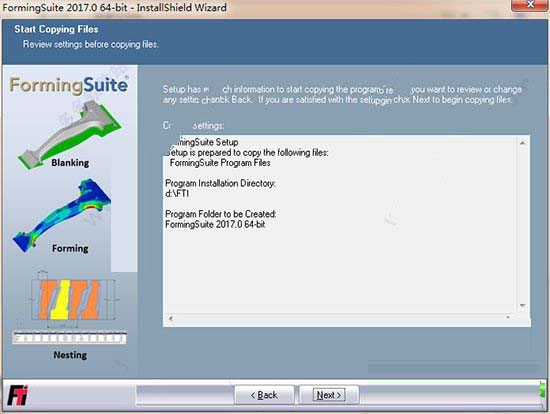This screenshot has height=414, width=550.
Task: Click the down arrow of the settings scrollbar
Action: [523, 306]
